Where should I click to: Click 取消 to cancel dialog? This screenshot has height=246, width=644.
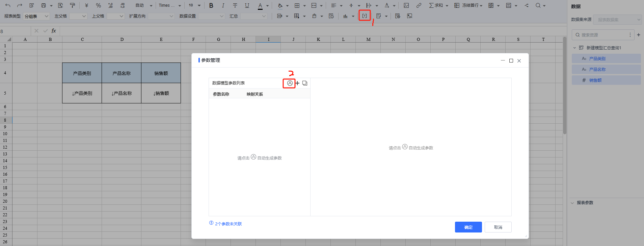(498, 227)
